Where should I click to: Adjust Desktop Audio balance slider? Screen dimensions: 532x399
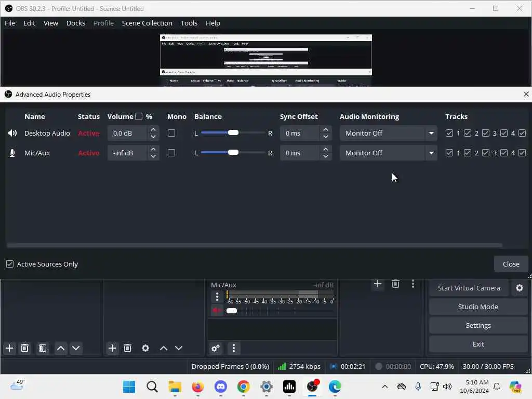(x=233, y=132)
